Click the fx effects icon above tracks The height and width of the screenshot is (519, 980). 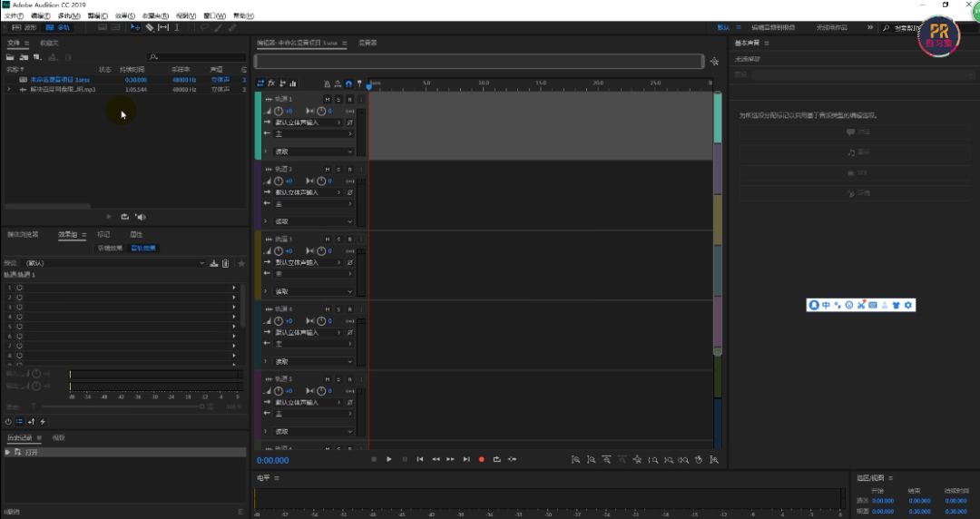point(271,83)
